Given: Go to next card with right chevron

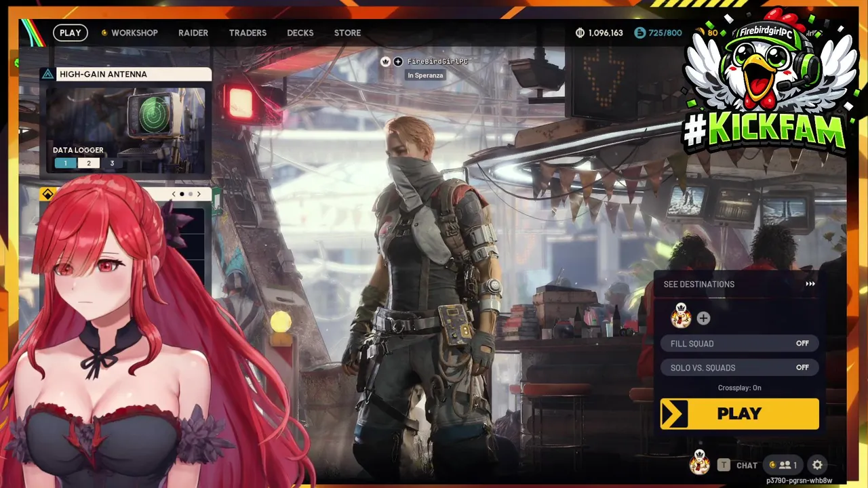Looking at the screenshot, I should [x=199, y=194].
